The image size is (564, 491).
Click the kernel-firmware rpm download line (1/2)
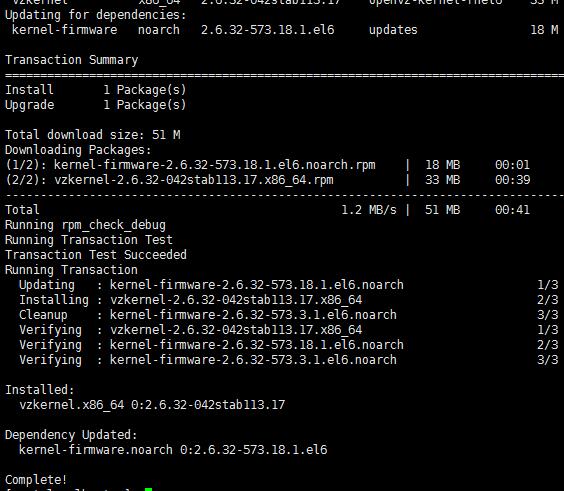pyautogui.click(x=268, y=165)
